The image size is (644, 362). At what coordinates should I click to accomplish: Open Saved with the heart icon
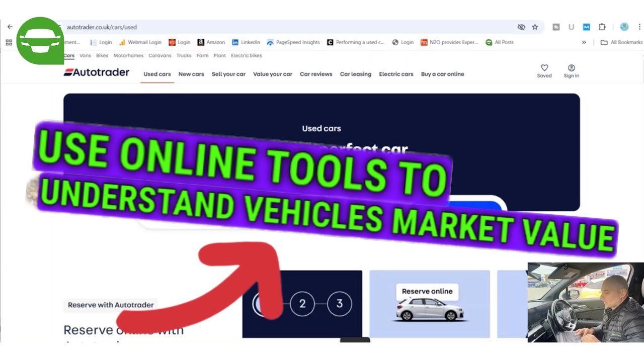pyautogui.click(x=544, y=71)
